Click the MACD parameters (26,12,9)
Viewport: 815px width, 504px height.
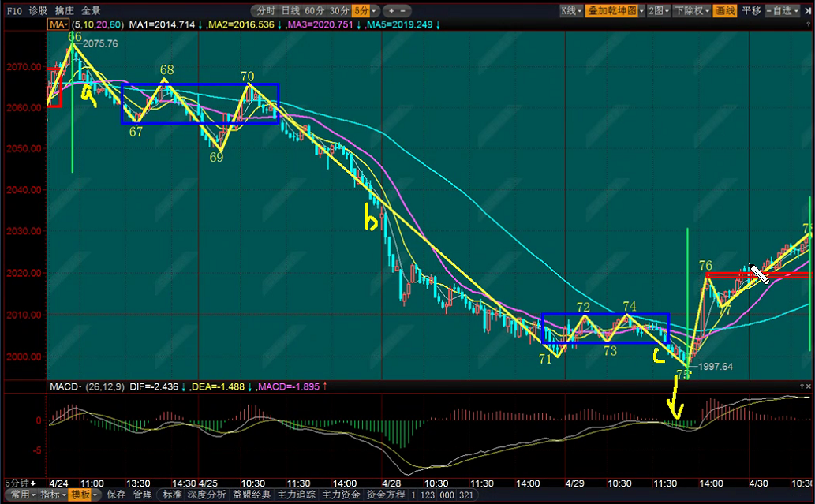(x=105, y=386)
